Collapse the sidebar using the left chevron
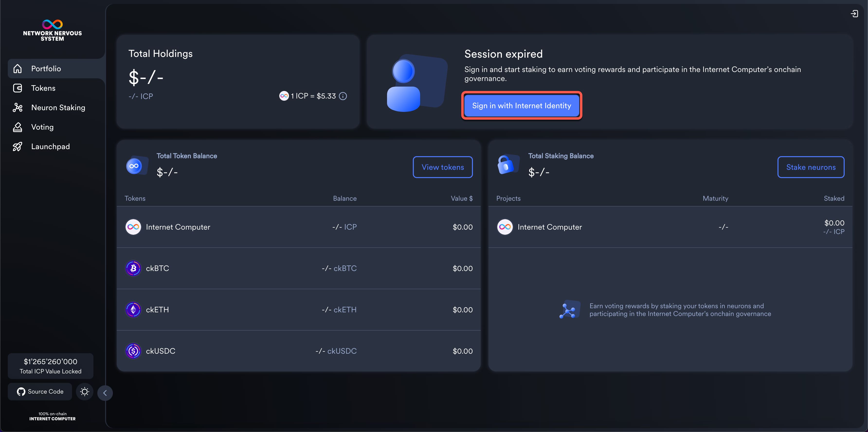Image resolution: width=868 pixels, height=432 pixels. (105, 393)
